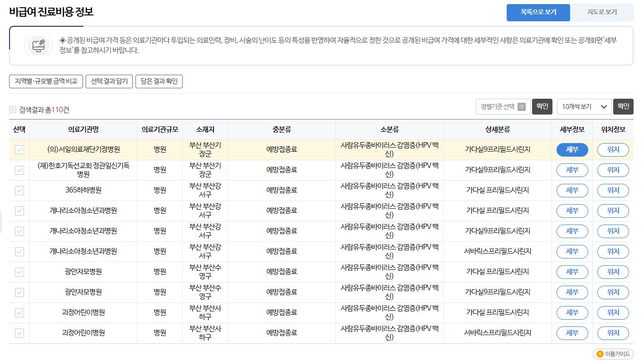Click the 선택 결과 담기 button
The height and width of the screenshot is (364, 644).
(109, 82)
